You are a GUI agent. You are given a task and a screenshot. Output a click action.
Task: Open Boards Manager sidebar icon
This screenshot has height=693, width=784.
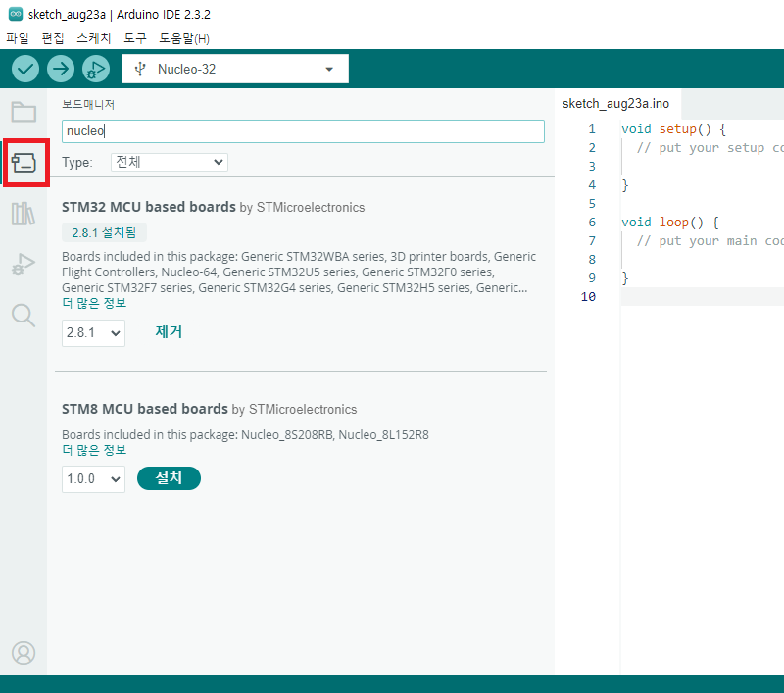24,163
